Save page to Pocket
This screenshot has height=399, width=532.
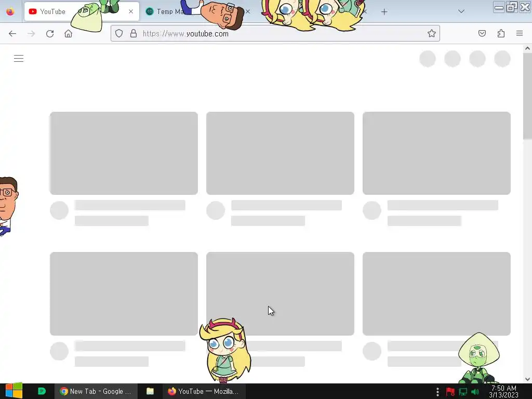tap(482, 33)
